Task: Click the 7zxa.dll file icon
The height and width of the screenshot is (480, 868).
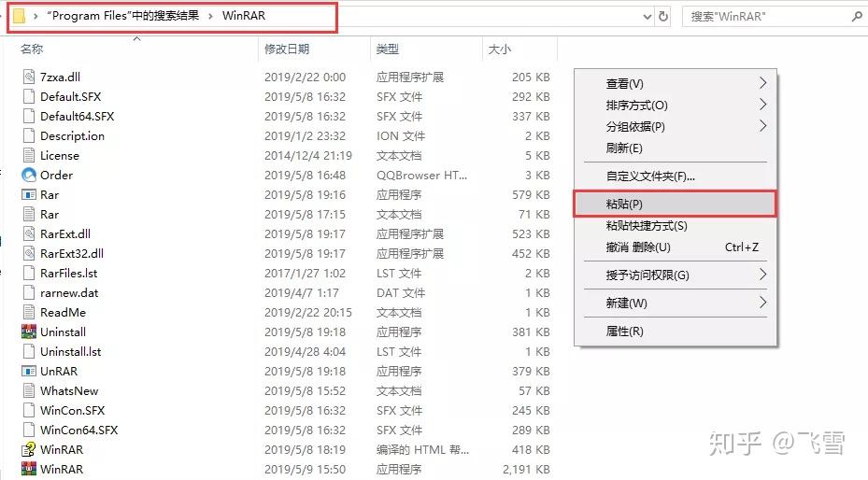Action: click(x=29, y=77)
